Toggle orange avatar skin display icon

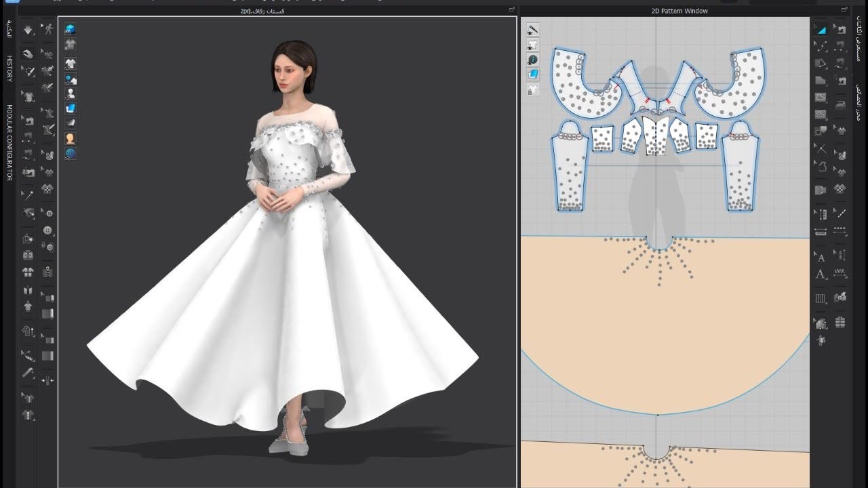point(71,138)
